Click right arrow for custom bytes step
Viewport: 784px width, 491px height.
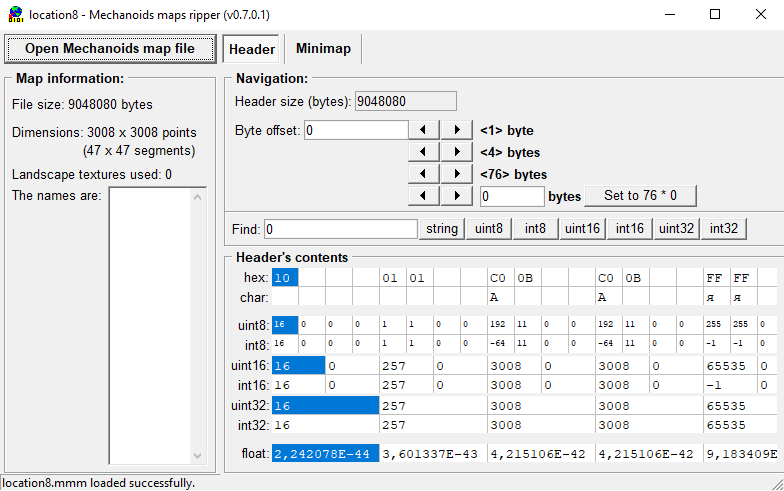tap(457, 196)
